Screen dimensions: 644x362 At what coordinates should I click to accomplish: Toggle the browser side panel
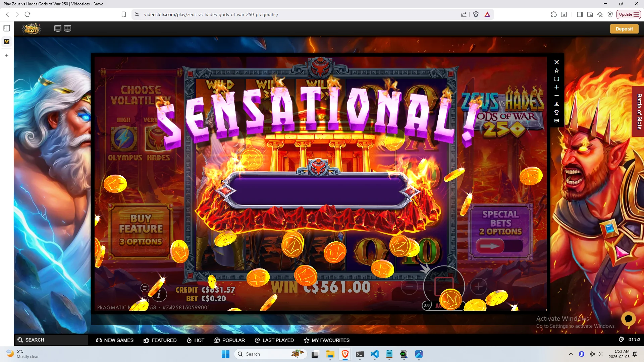click(x=580, y=14)
